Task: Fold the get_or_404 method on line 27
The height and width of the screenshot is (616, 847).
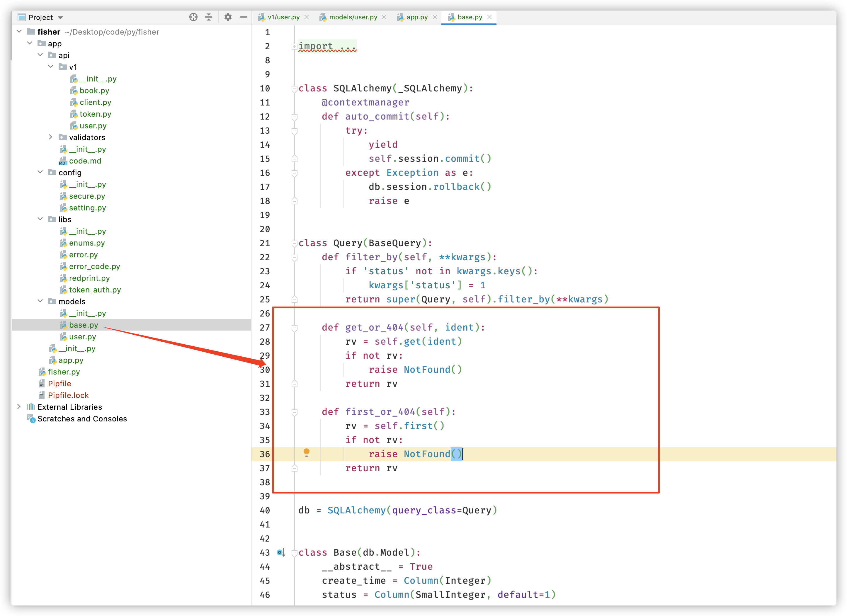Action: (x=294, y=328)
